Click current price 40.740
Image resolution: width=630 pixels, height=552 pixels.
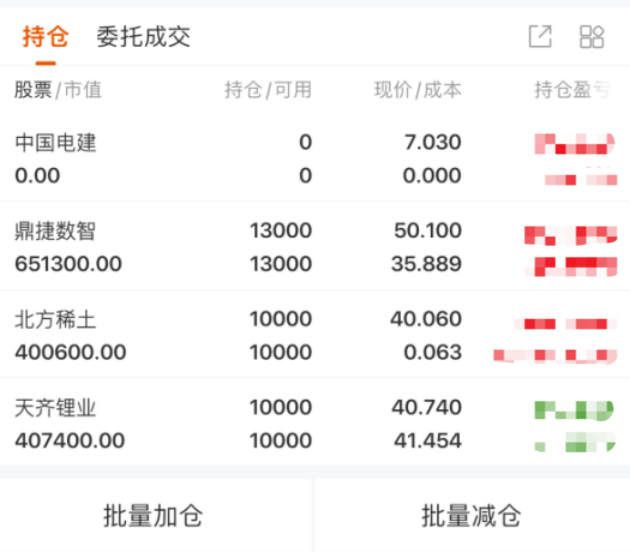click(x=427, y=407)
